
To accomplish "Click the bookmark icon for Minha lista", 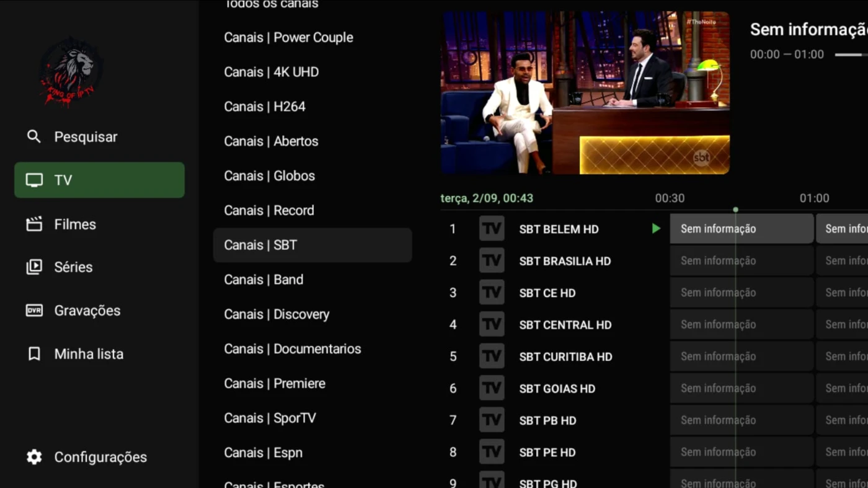I will coord(34,354).
